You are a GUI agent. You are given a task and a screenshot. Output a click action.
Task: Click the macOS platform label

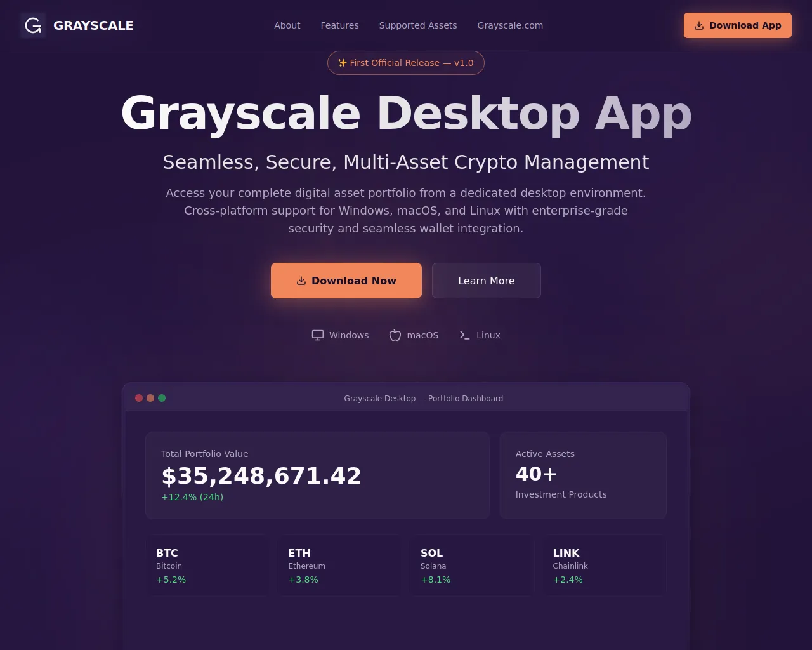point(422,335)
